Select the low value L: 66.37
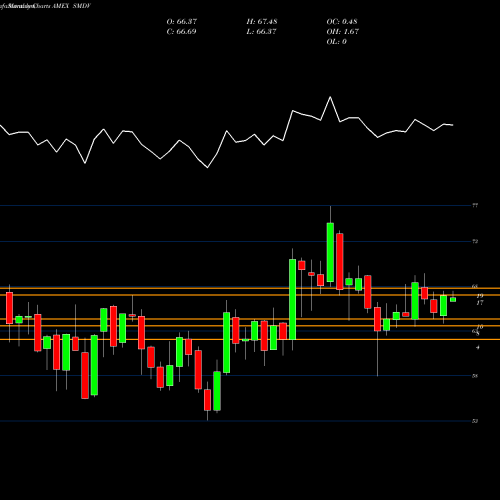The image size is (500, 500). [x=261, y=32]
